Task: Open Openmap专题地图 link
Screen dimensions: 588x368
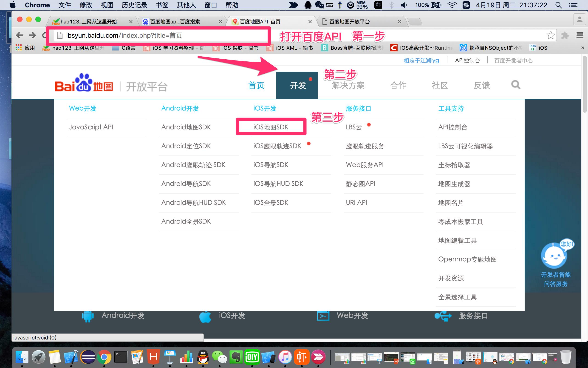Action: (467, 259)
